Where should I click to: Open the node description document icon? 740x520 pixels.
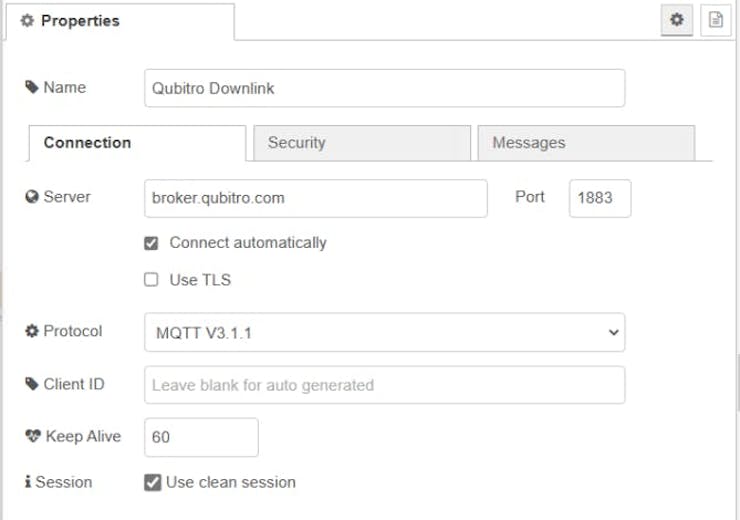(x=715, y=20)
